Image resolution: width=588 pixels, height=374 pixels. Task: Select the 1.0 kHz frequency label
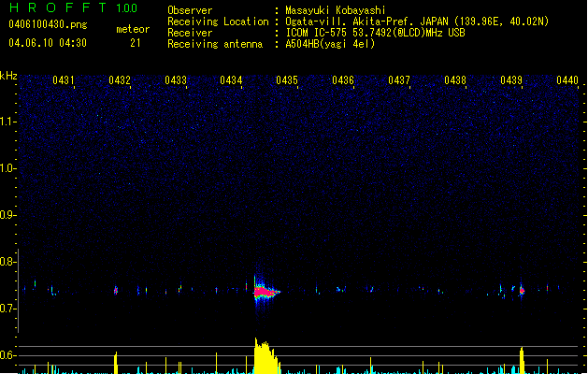pyautogui.click(x=8, y=168)
